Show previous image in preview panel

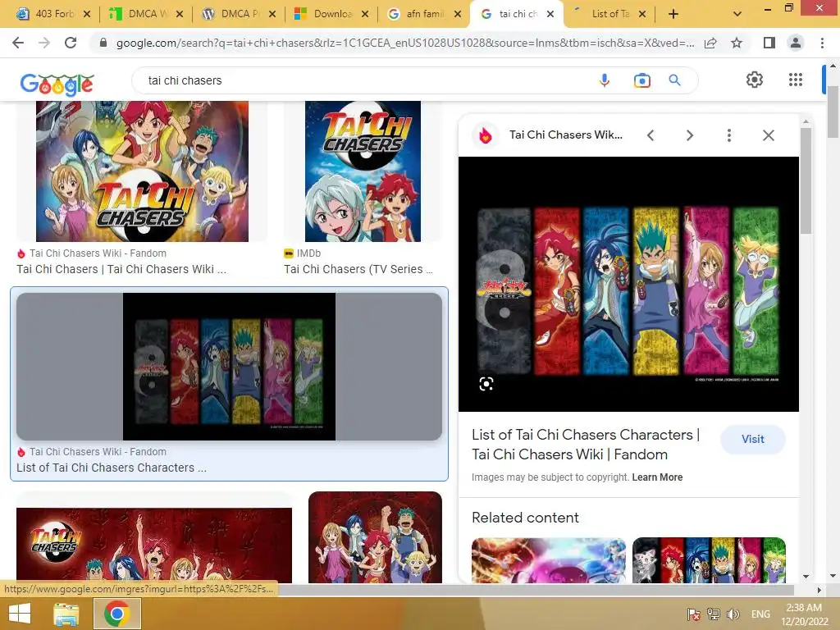pos(651,135)
